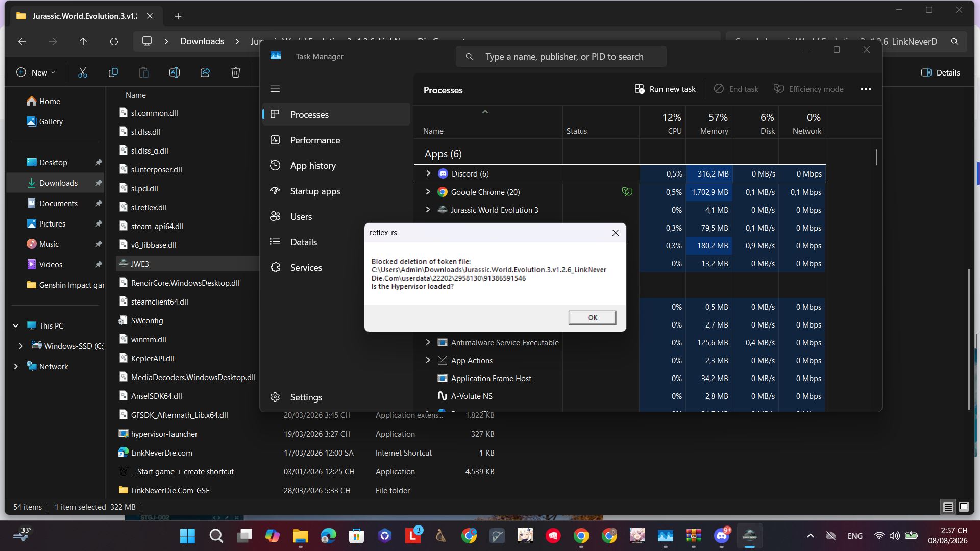The height and width of the screenshot is (551, 980).
Task: Click Run new task in Task Manager
Action: click(x=665, y=89)
